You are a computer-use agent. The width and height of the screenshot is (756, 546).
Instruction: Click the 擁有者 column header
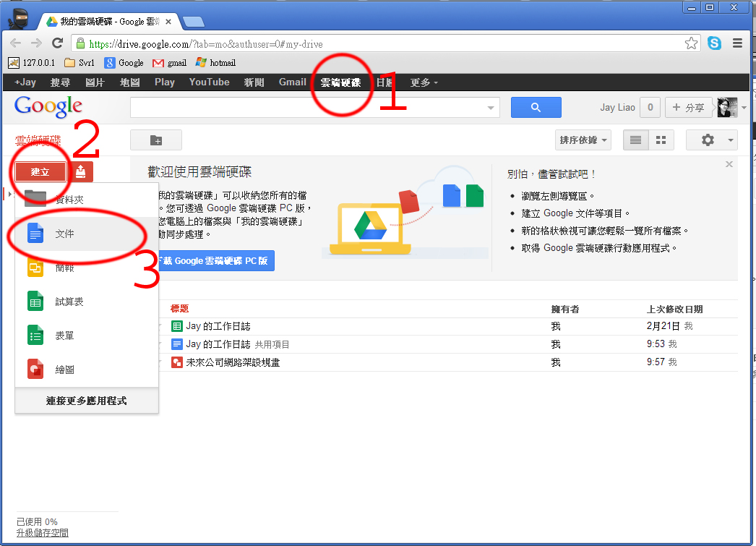click(x=565, y=310)
